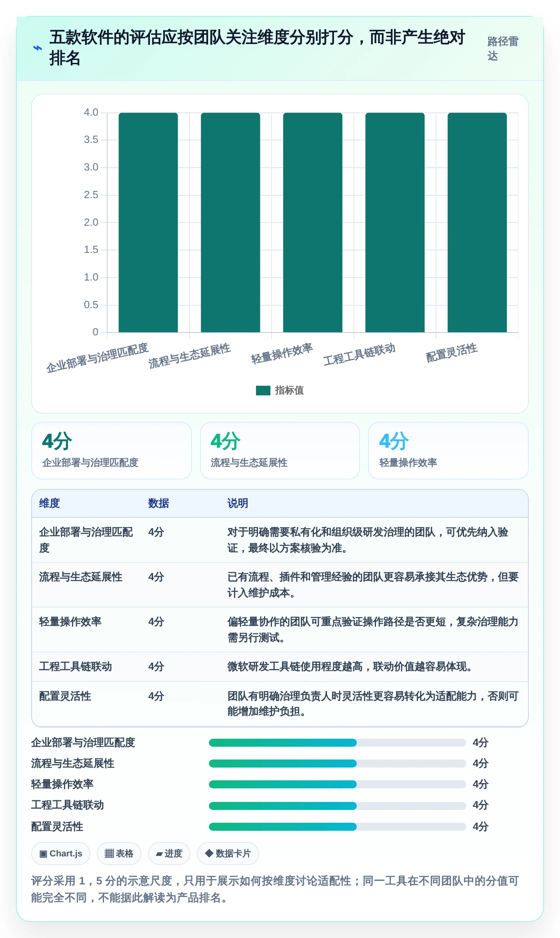Click the 4分 value beside 配置灵活性 progress

click(481, 826)
